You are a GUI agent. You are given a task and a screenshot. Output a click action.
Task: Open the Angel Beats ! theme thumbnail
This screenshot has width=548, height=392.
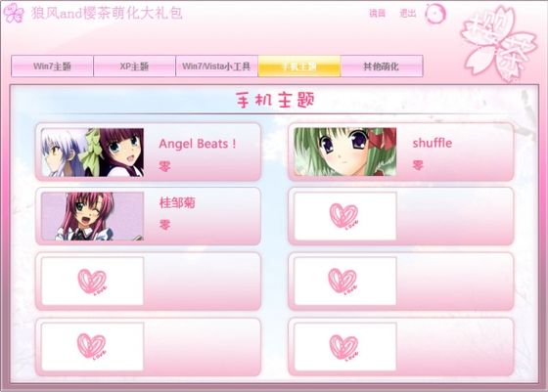[93, 152]
